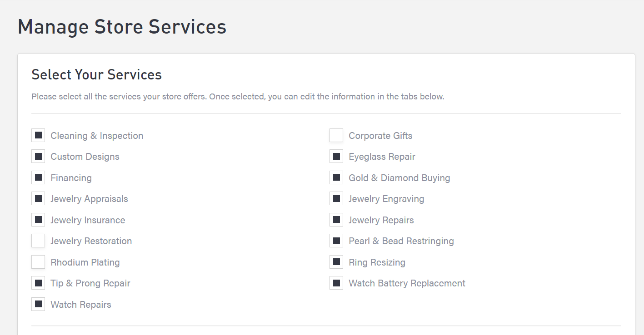
Task: Check the Rhodium Plating service
Action: click(38, 262)
